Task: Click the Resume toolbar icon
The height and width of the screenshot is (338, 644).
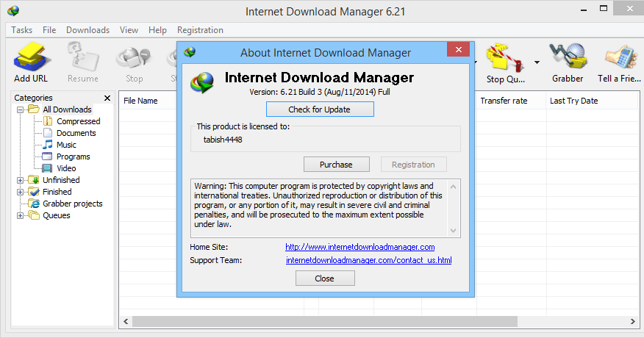Action: point(83,57)
